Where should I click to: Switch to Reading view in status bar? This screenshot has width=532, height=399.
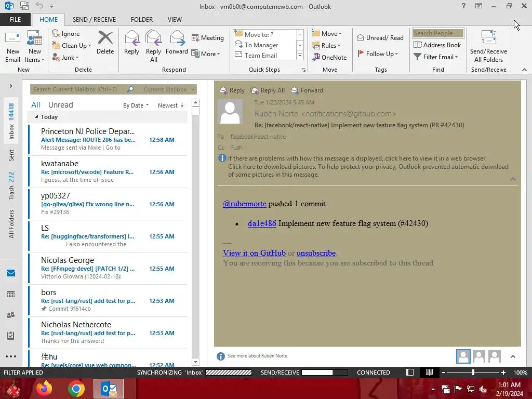pyautogui.click(x=429, y=372)
